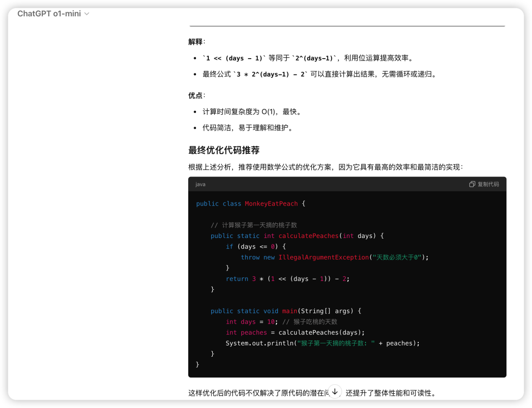Click the copy code clipboard icon
The image size is (532, 408).
(x=472, y=184)
